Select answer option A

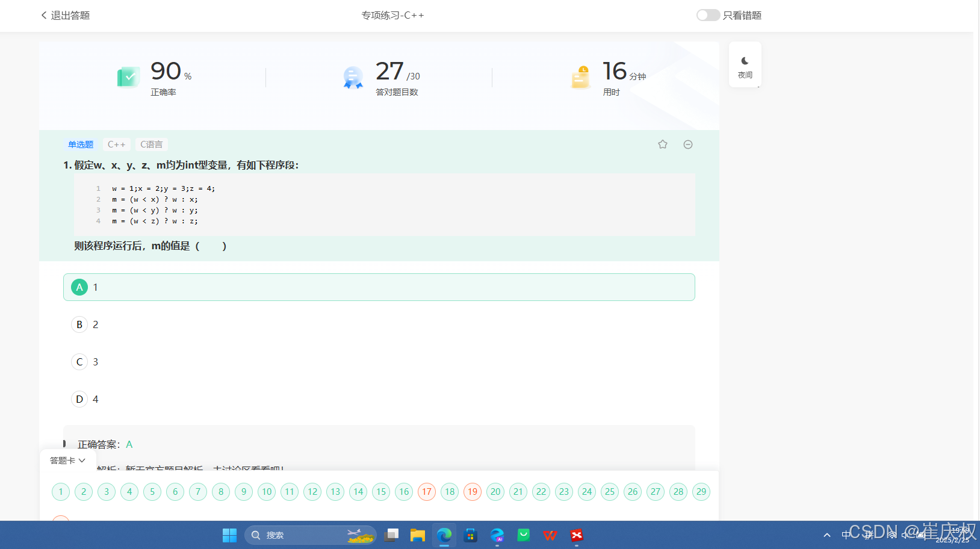[379, 287]
